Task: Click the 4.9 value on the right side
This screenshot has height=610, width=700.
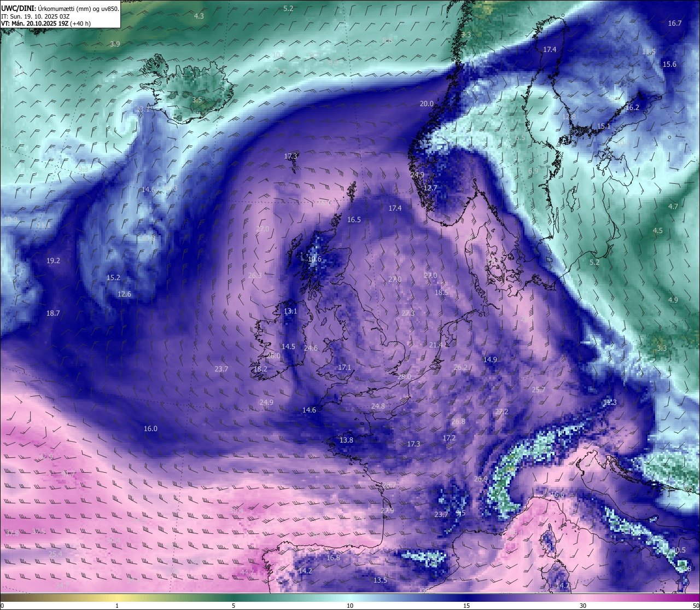Action: (673, 300)
